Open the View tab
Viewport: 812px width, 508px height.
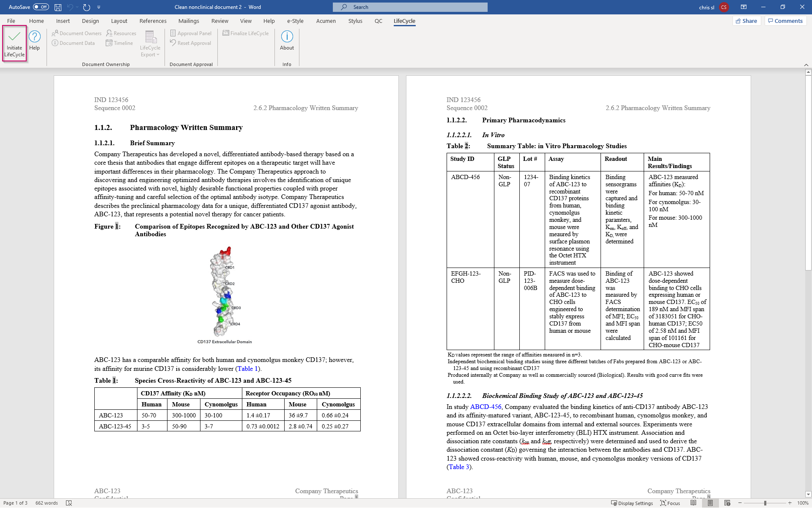(246, 21)
